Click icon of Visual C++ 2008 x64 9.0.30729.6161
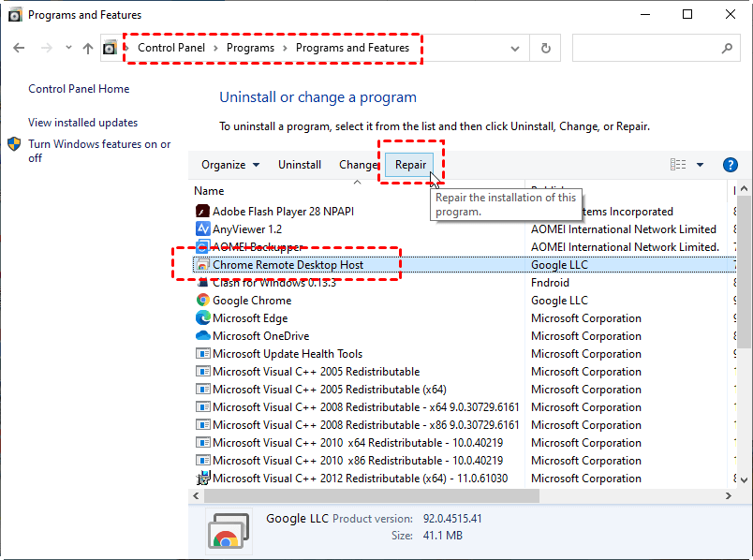The height and width of the screenshot is (560, 753). coord(202,406)
